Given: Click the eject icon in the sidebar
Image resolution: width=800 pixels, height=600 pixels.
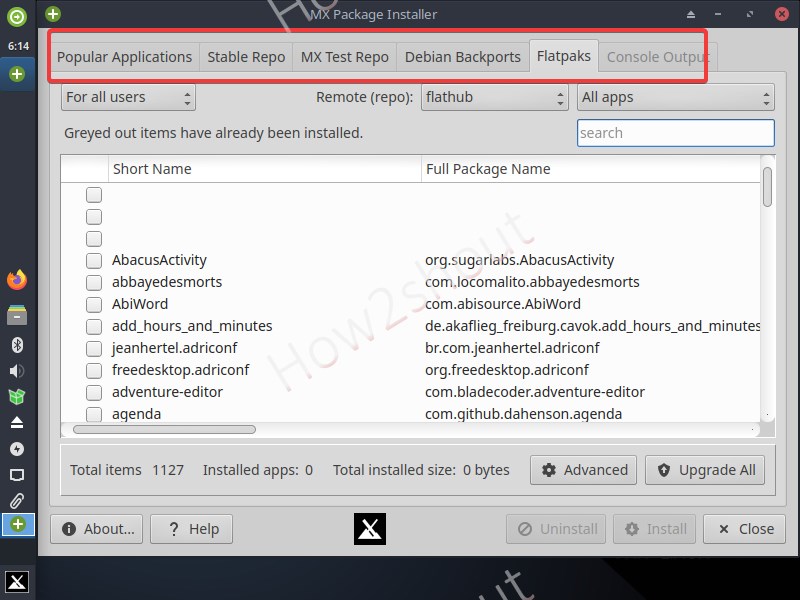Looking at the screenshot, I should tap(16, 423).
